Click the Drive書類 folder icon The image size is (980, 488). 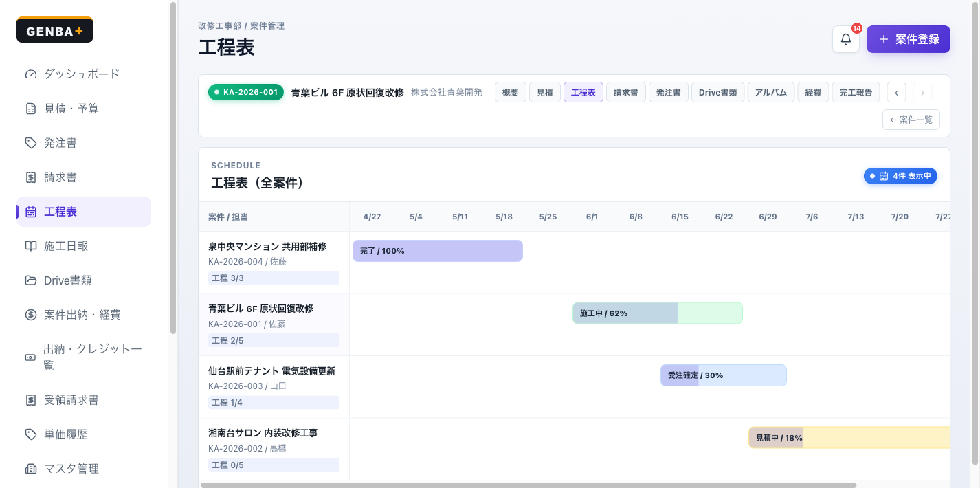point(30,280)
